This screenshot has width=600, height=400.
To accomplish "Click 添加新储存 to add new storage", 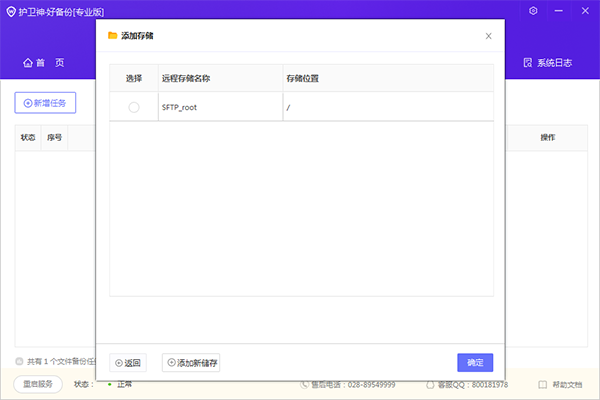I will [192, 362].
